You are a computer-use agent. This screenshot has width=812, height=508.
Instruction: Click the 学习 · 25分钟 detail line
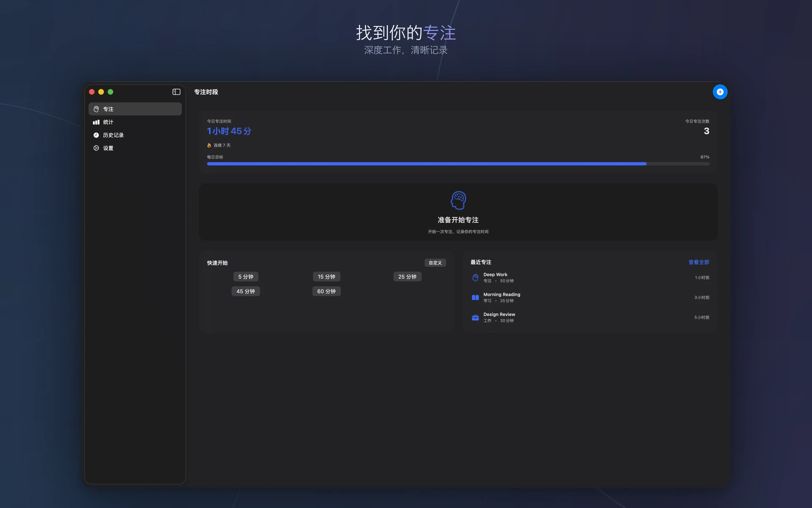coord(499,301)
